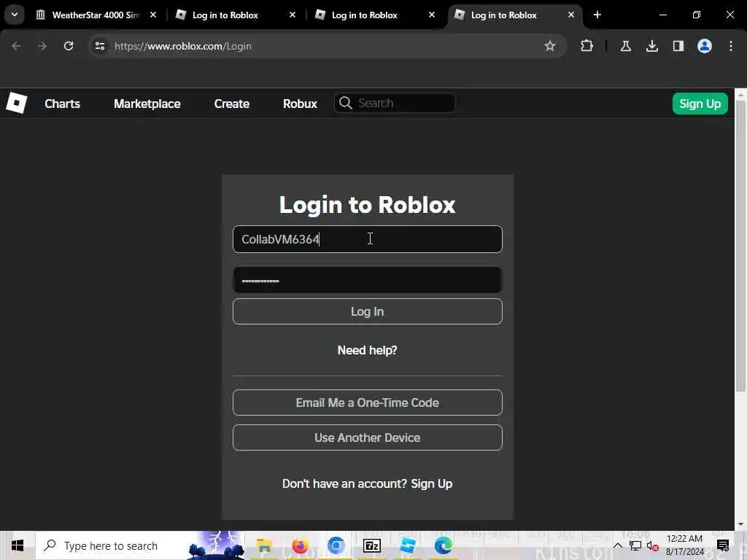747x560 pixels.
Task: Click the network icon in system tray
Action: tap(635, 545)
